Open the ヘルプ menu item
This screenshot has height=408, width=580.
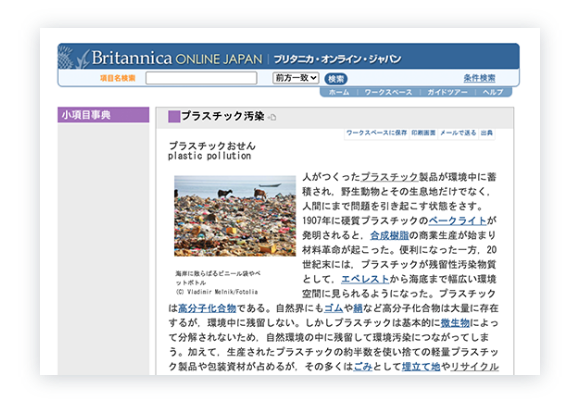(493, 92)
